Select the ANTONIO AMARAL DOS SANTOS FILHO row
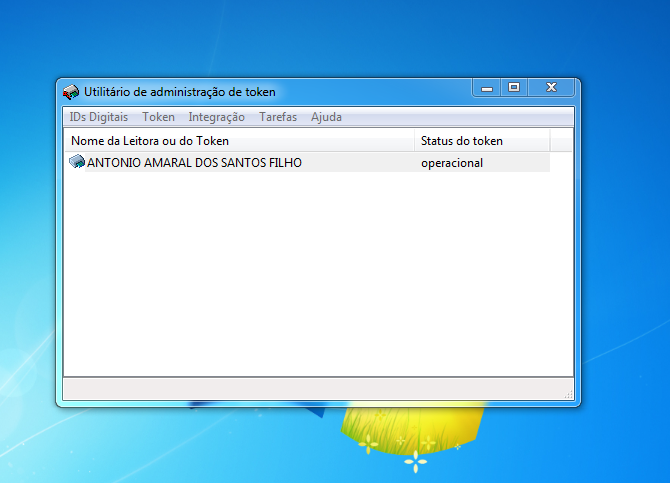Image resolution: width=670 pixels, height=483 pixels. point(308,162)
